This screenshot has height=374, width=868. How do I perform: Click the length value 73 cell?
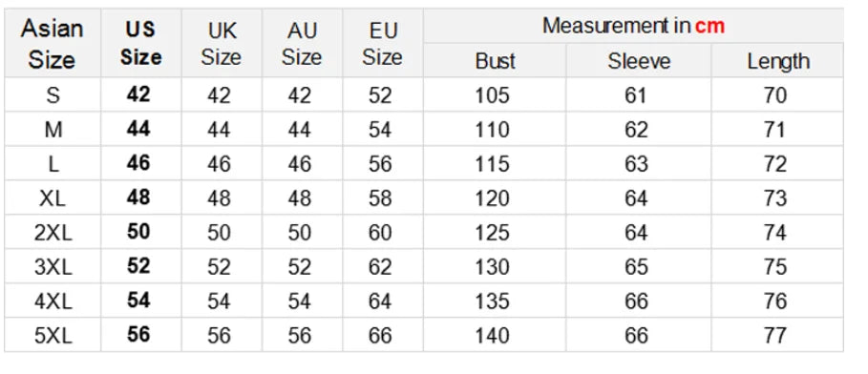point(778,197)
